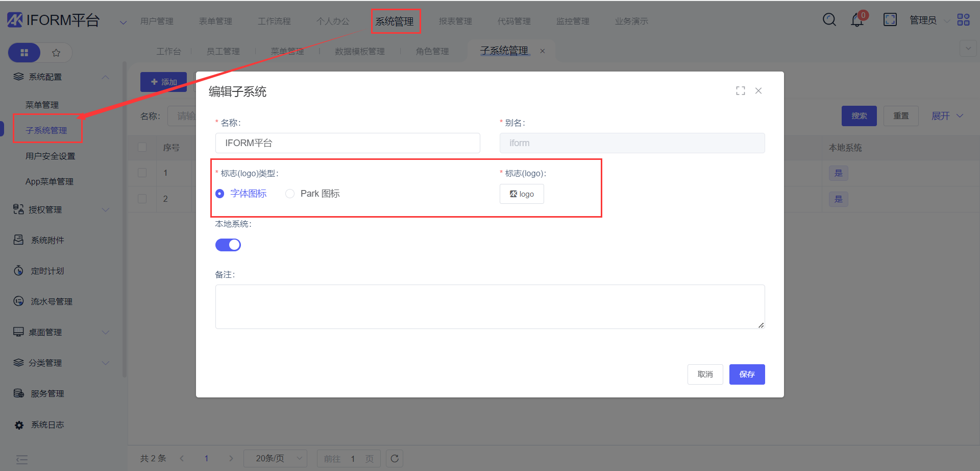Image resolution: width=980 pixels, height=471 pixels.
Task: Open the app grid icon at top right
Action: coord(963,20)
